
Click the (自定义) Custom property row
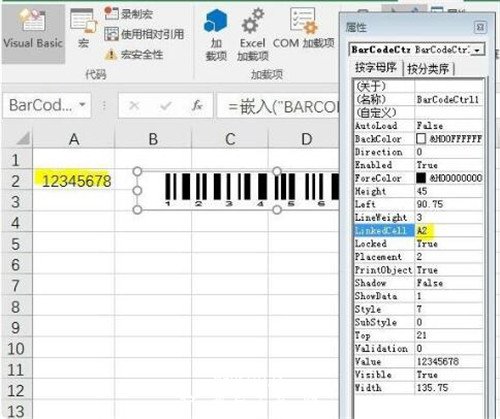[x=418, y=113]
